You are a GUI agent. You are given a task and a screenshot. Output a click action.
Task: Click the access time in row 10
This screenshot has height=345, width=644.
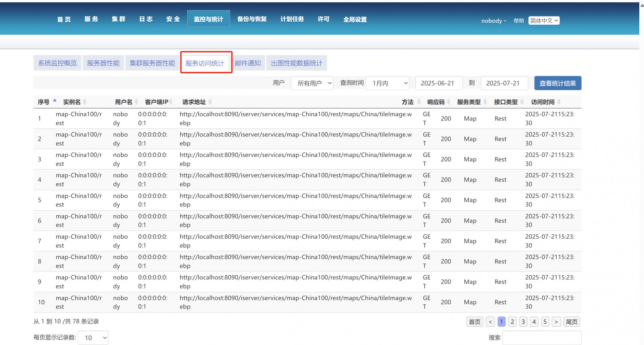pyautogui.click(x=550, y=302)
